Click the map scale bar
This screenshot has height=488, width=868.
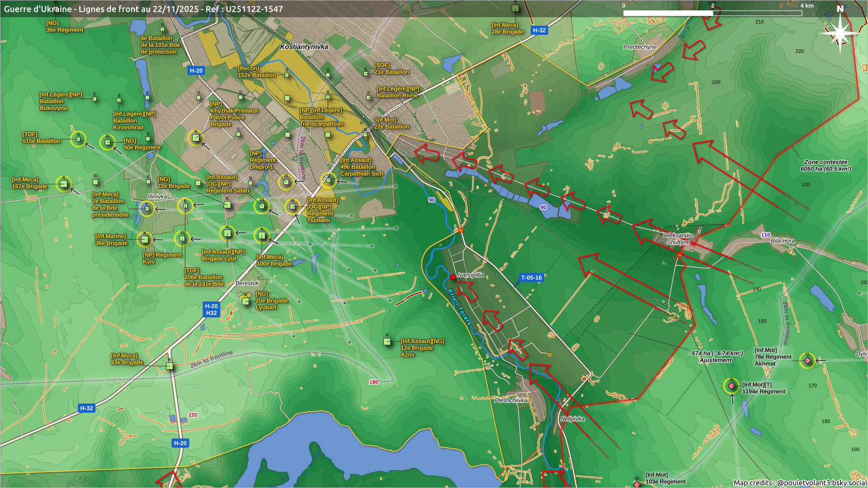click(x=712, y=13)
